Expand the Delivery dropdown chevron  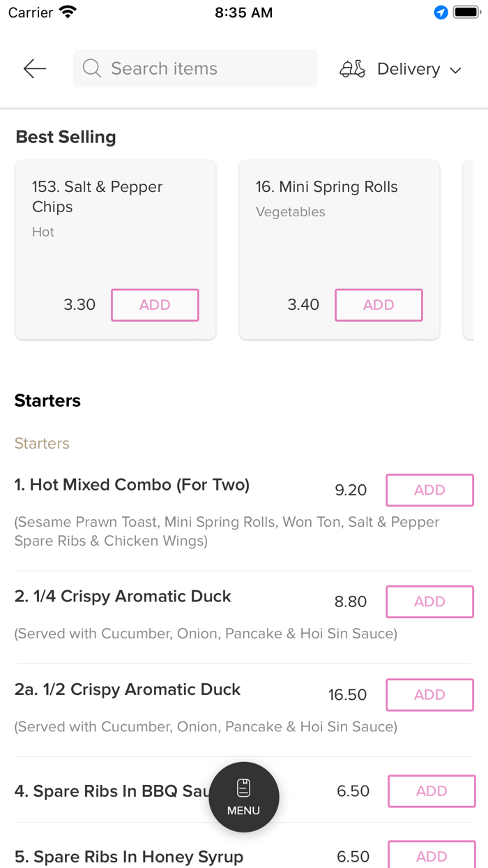[x=456, y=70]
